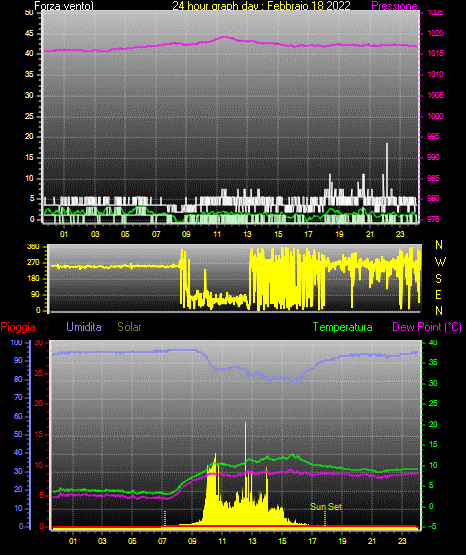Image resolution: width=466 pixels, height=555 pixels.
Task: Click the S compass label on wind direction chart
Action: [438, 279]
